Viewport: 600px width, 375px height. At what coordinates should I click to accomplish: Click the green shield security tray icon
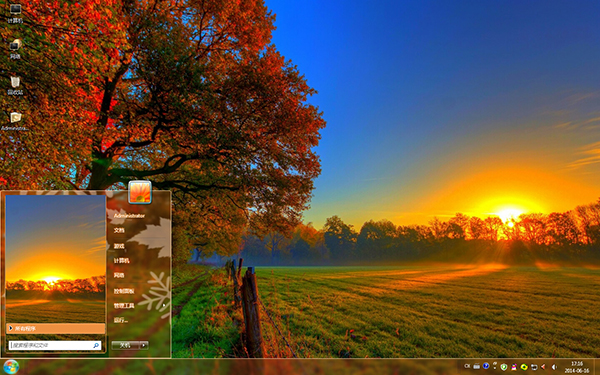504,367
